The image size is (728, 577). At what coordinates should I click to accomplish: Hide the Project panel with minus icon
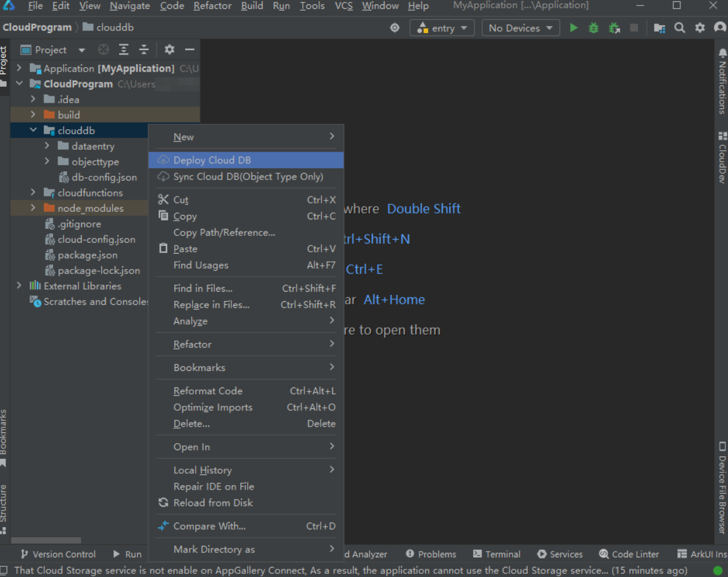click(189, 49)
